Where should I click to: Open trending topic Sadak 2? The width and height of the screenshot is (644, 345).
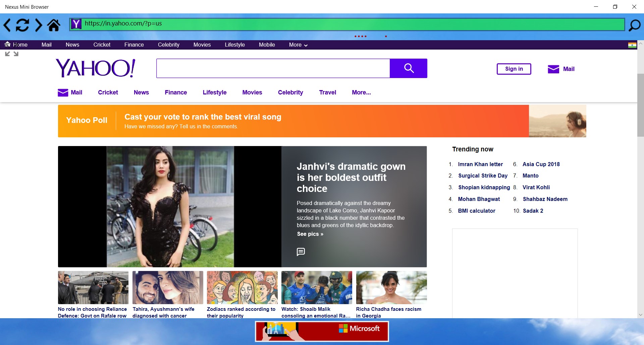(x=533, y=211)
